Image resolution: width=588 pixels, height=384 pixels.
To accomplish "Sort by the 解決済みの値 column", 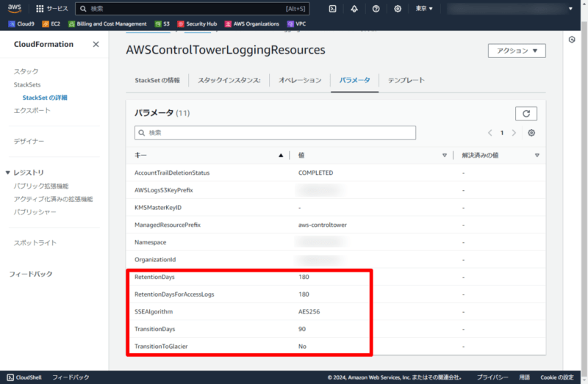I will (537, 156).
